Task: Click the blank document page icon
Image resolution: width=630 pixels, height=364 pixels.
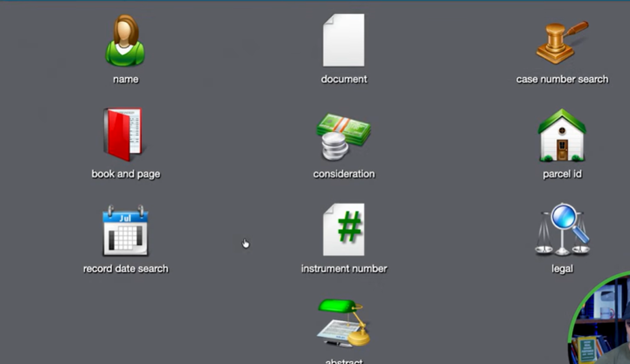Action: (x=343, y=40)
